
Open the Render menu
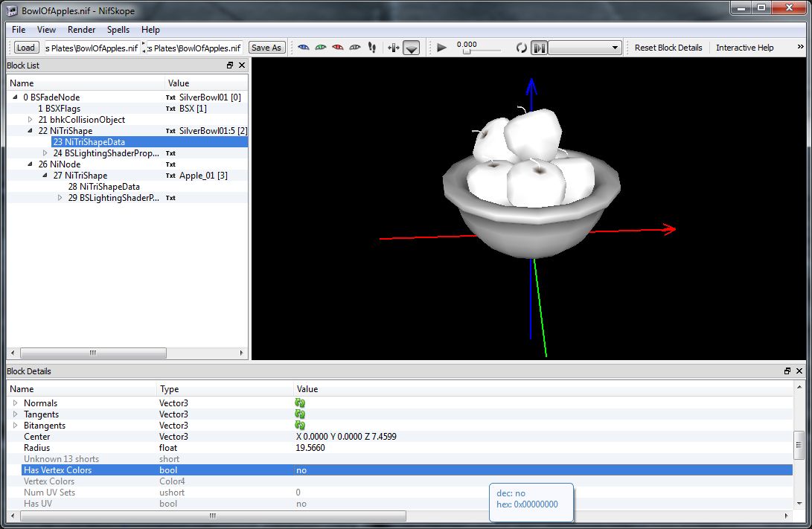(81, 30)
